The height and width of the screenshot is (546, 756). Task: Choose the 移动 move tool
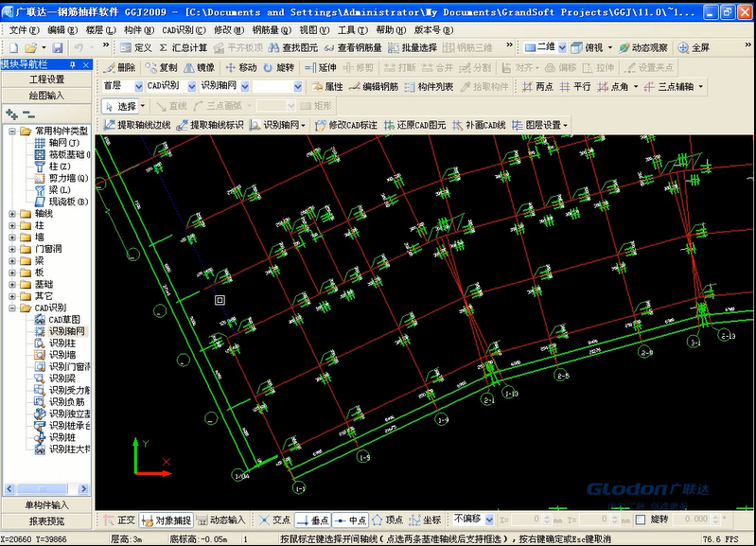point(240,68)
